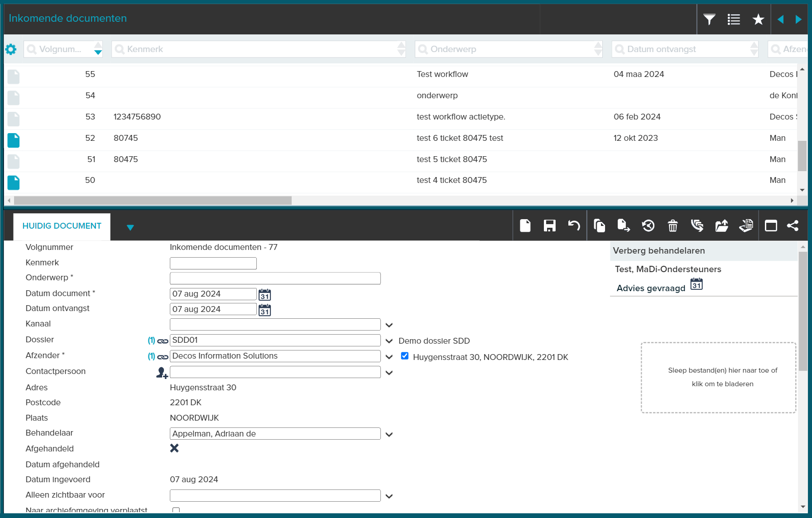812x518 pixels.
Task: Click the Onderwerp input field in form
Action: (x=275, y=278)
